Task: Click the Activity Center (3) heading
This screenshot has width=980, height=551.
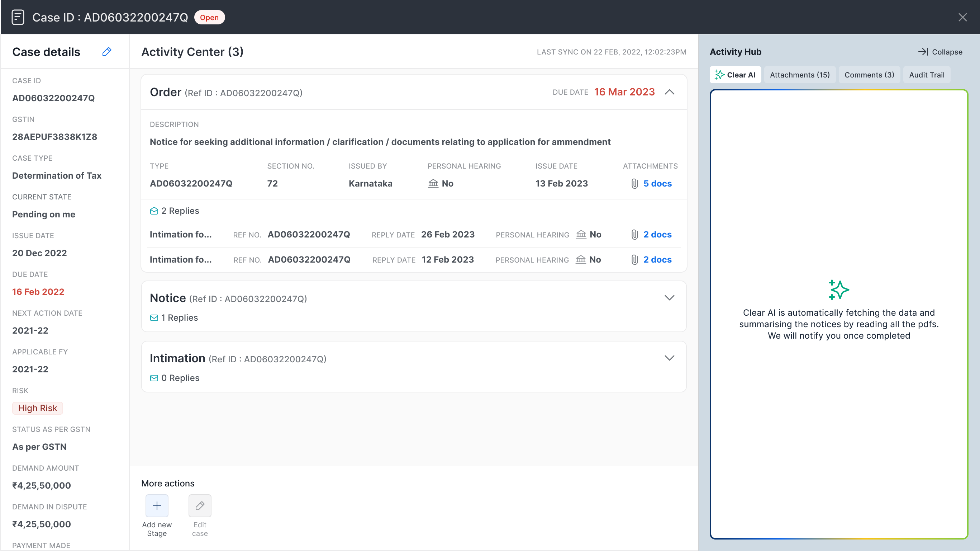Action: [x=192, y=52]
